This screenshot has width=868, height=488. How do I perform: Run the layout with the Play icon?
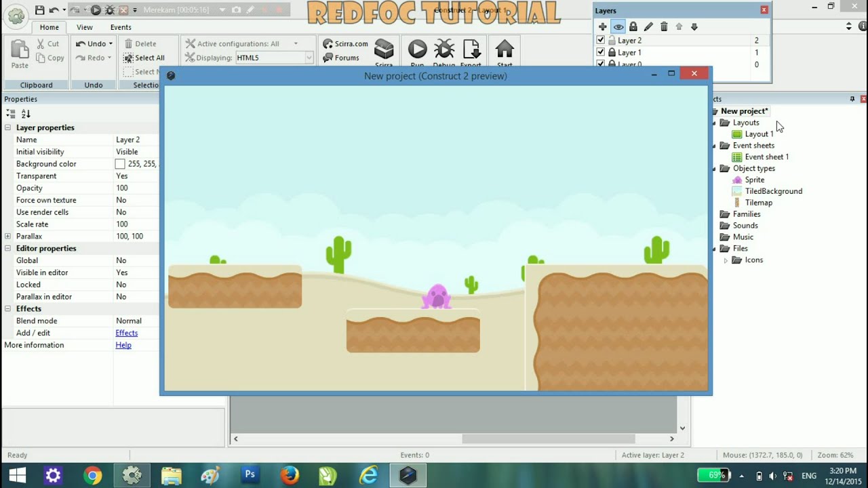click(x=417, y=49)
